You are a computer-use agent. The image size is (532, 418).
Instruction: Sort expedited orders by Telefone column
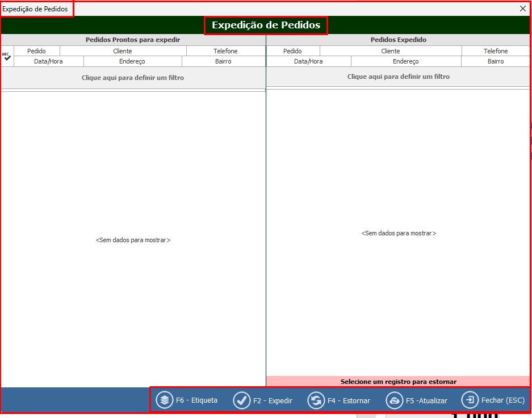(496, 51)
